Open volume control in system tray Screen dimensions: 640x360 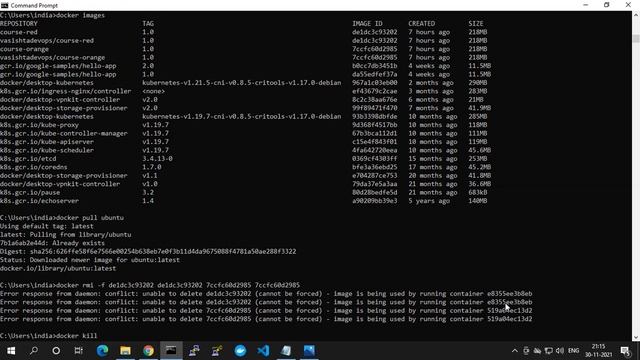560,351
